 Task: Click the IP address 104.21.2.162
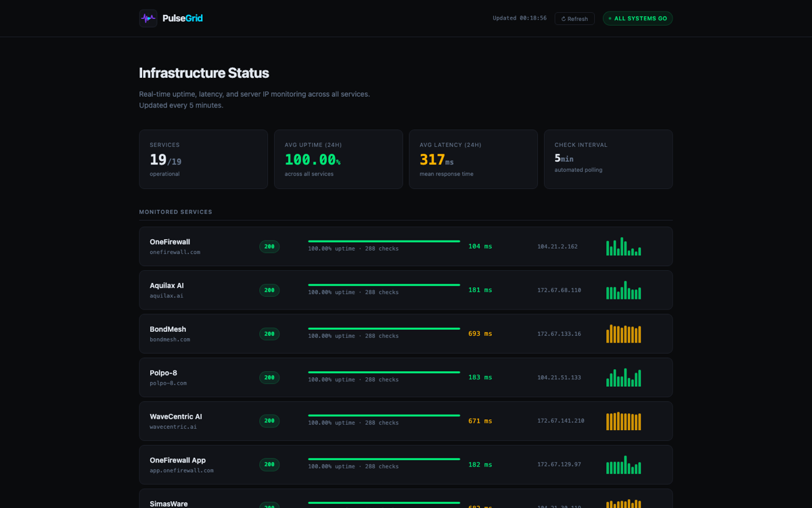click(x=558, y=247)
